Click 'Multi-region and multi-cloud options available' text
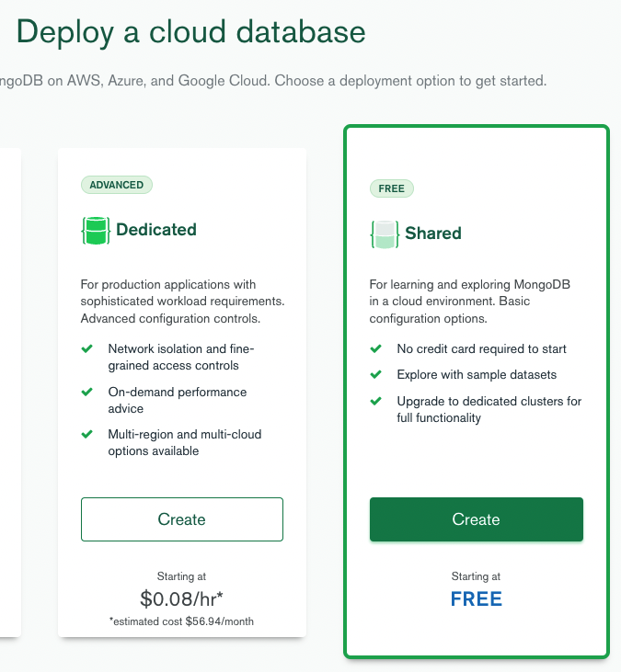621x672 pixels. click(184, 443)
